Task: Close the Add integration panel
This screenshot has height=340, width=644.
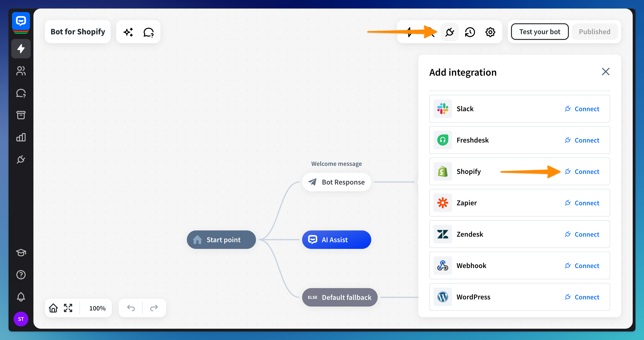Action: point(605,72)
